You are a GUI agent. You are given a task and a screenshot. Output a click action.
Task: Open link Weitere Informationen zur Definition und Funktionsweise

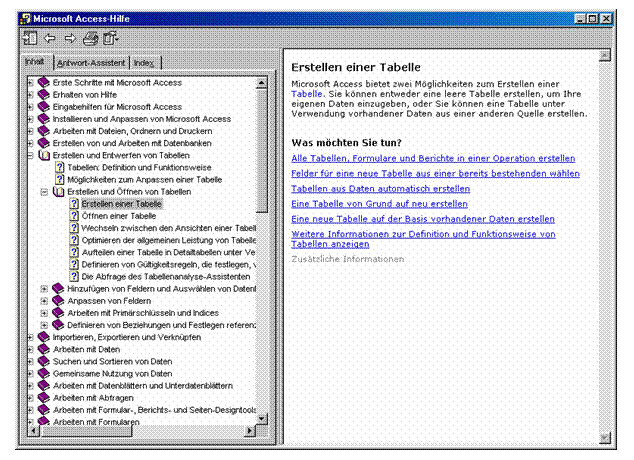click(423, 239)
